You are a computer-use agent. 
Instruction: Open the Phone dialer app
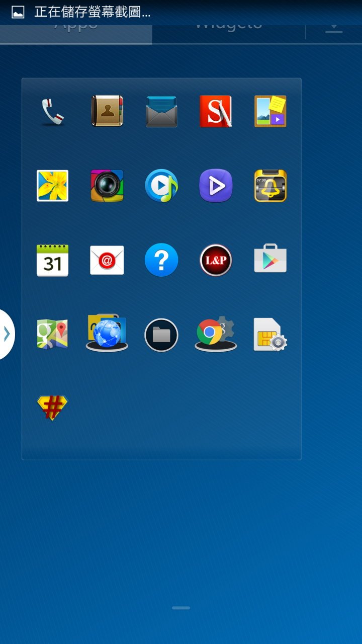tap(53, 111)
